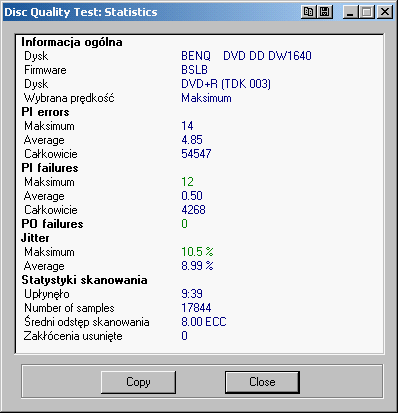This screenshot has width=398, height=413.
Task: Click the maximize window button
Action: tap(367, 12)
